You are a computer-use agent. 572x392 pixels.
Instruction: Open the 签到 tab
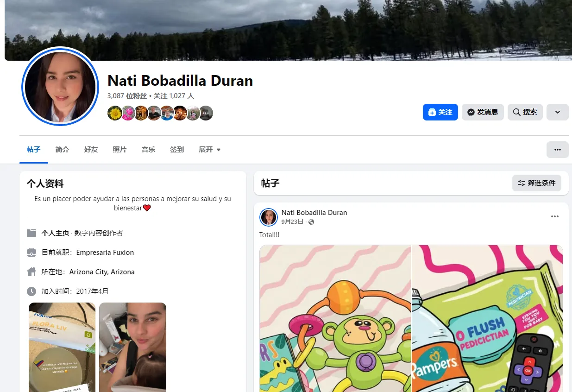(x=177, y=150)
